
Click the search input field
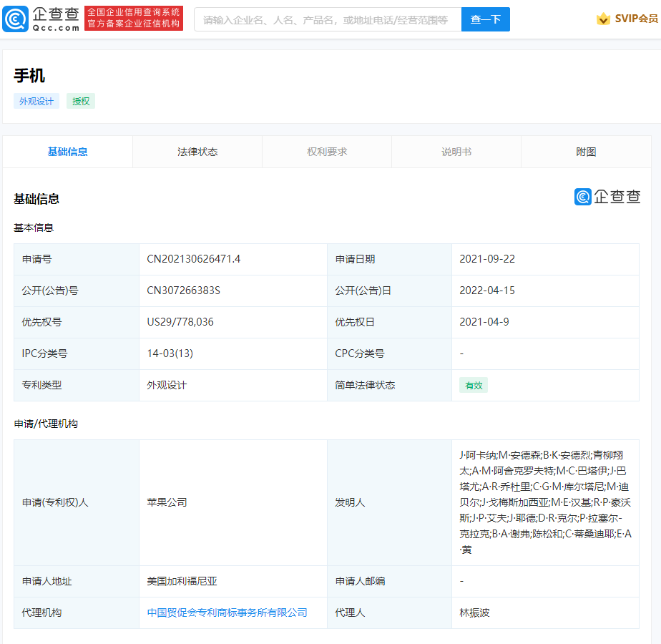tap(328, 19)
